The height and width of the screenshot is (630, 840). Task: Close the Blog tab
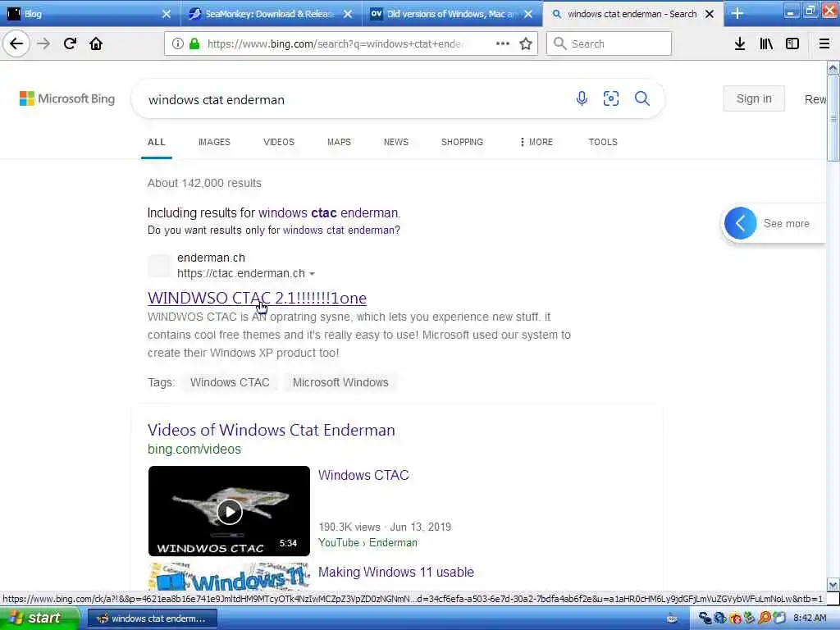pos(167,14)
